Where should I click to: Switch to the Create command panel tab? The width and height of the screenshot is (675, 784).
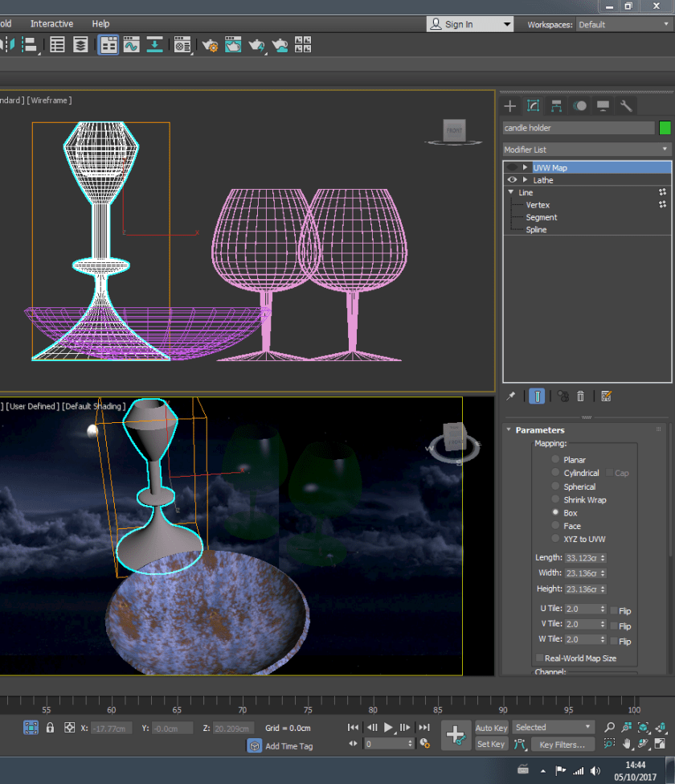point(509,106)
